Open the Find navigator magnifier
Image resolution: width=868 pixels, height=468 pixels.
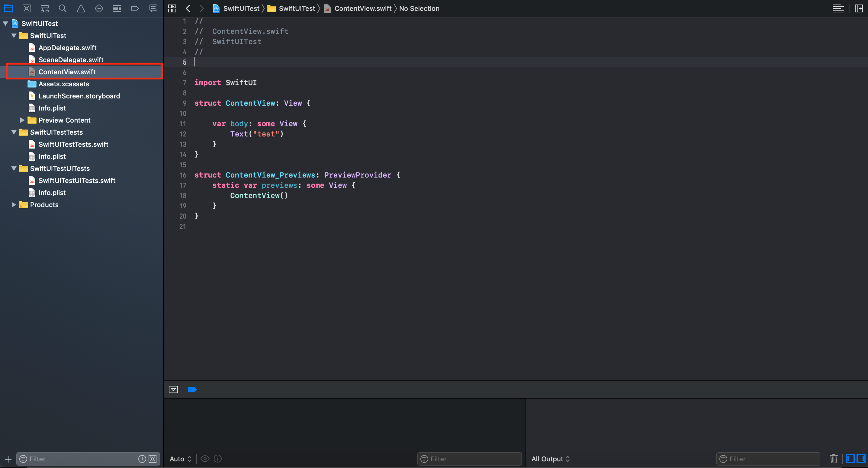pyautogui.click(x=63, y=8)
